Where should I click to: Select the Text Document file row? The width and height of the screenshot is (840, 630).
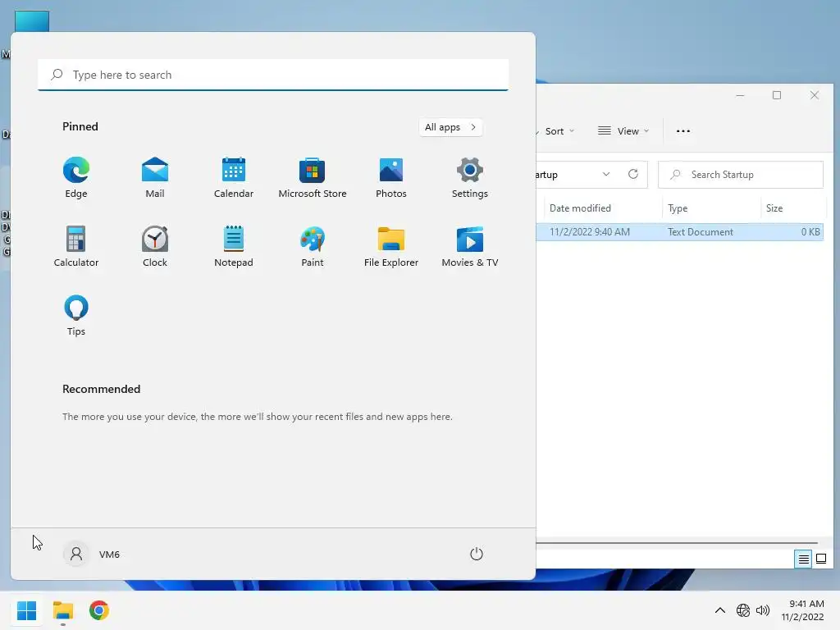(x=679, y=232)
